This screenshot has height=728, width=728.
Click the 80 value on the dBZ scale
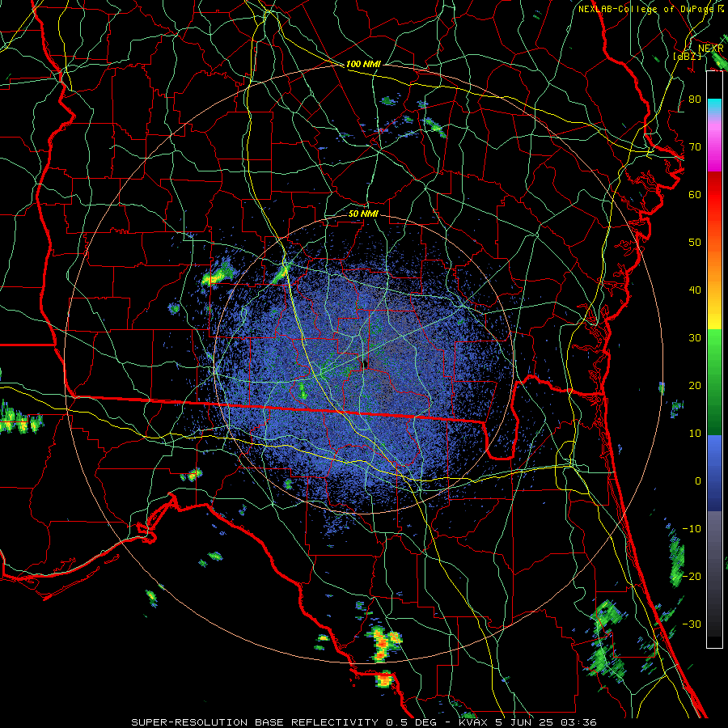[695, 99]
